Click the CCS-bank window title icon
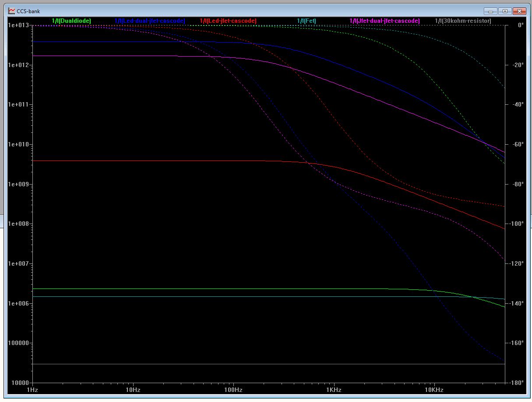Screen dimensions: 532x402 pyautogui.click(x=12, y=11)
